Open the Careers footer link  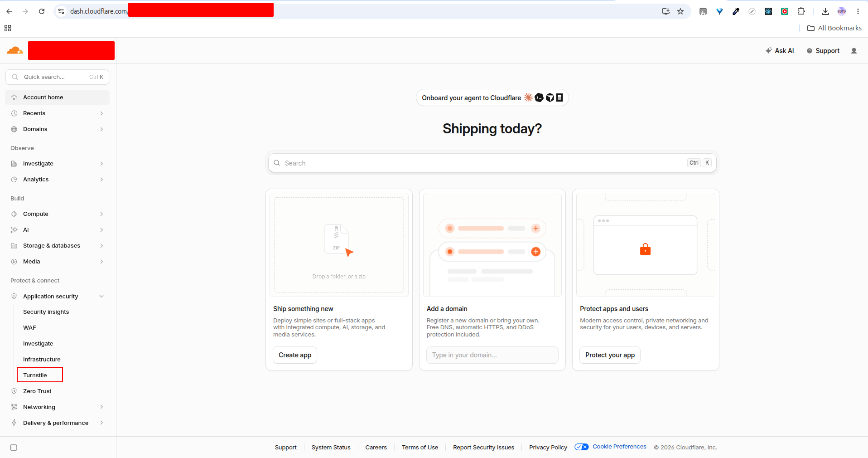point(376,448)
